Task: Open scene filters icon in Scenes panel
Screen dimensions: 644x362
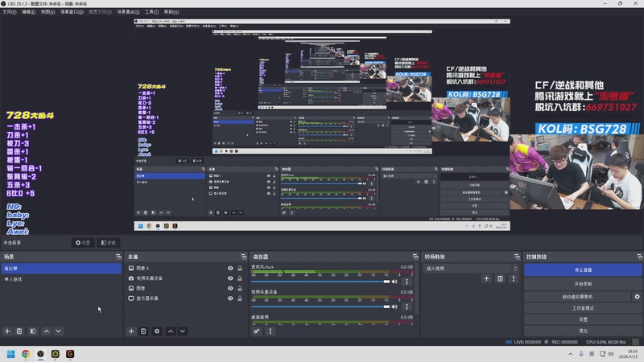Action: coord(33,331)
